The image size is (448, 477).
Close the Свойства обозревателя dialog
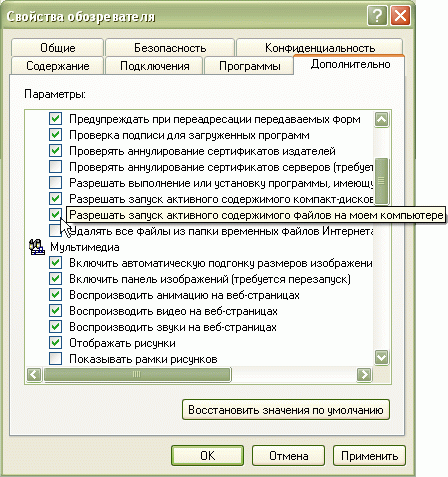click(x=400, y=16)
